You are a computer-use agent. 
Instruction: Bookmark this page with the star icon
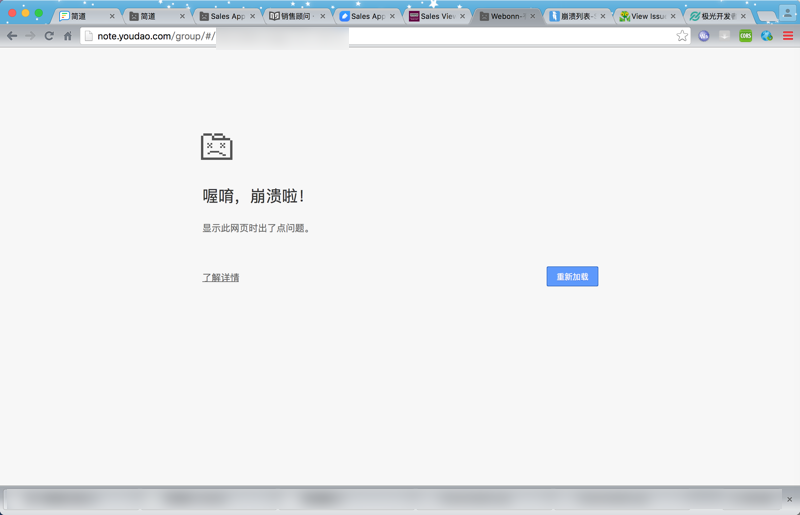pyautogui.click(x=682, y=36)
